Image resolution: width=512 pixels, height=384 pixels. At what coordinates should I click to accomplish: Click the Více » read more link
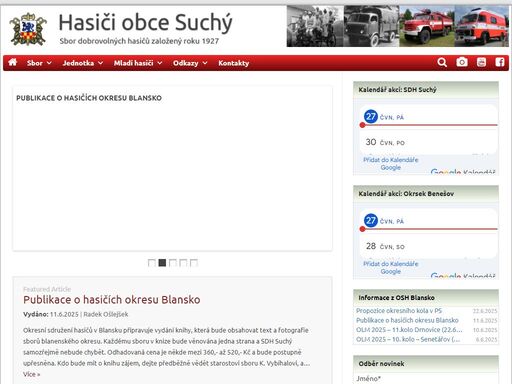(x=31, y=374)
